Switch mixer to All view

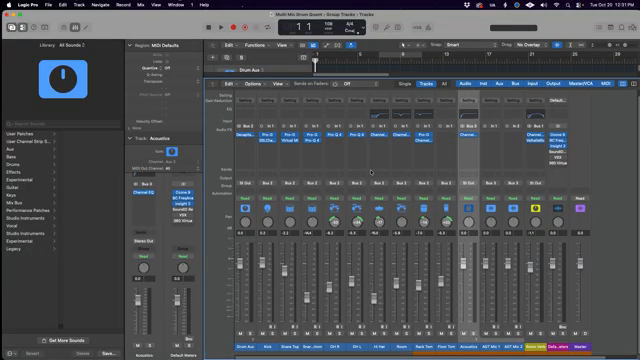pos(444,84)
